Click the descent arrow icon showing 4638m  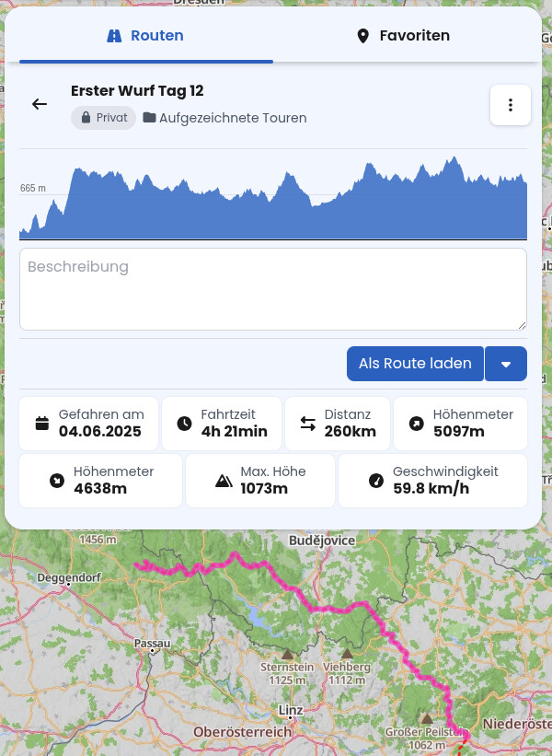pyautogui.click(x=57, y=481)
